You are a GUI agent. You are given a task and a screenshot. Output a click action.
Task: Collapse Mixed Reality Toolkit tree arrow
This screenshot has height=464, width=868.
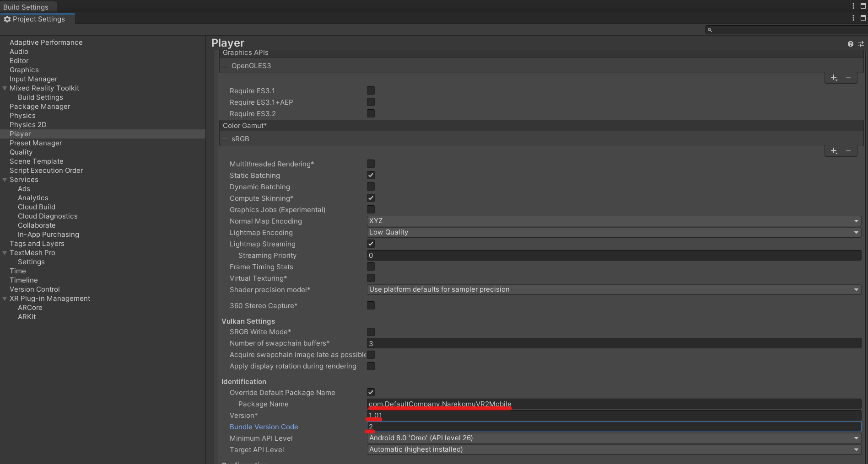[x=5, y=88]
